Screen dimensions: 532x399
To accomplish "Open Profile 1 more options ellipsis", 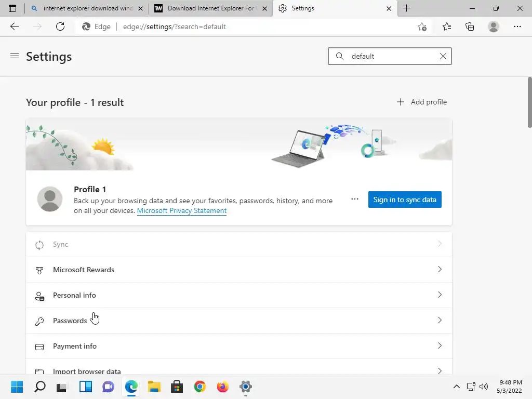I will pos(354,199).
